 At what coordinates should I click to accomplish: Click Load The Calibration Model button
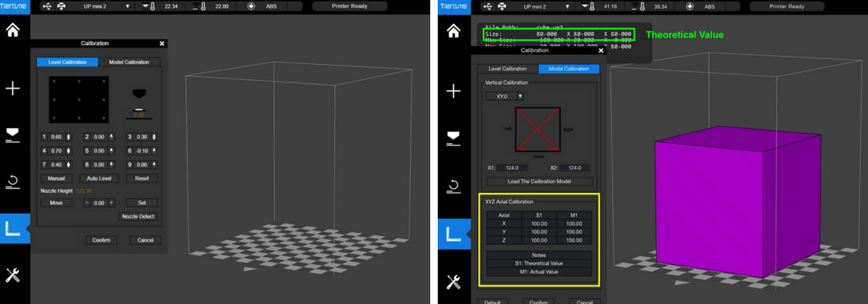(540, 182)
